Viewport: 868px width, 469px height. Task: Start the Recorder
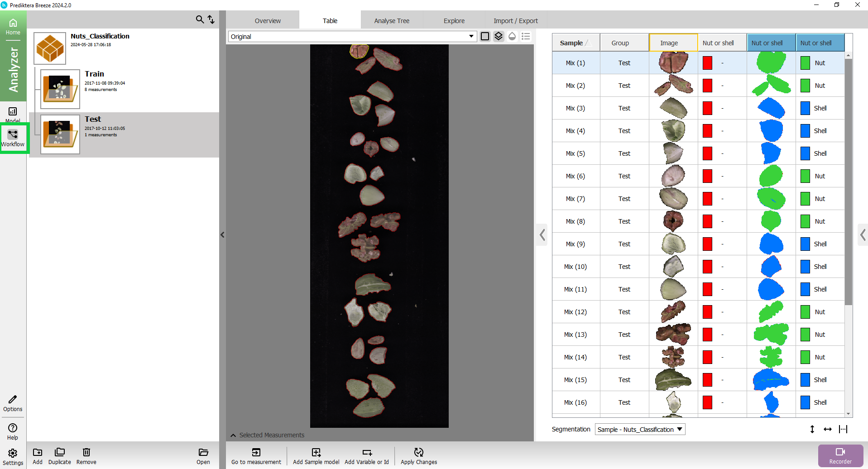840,455
